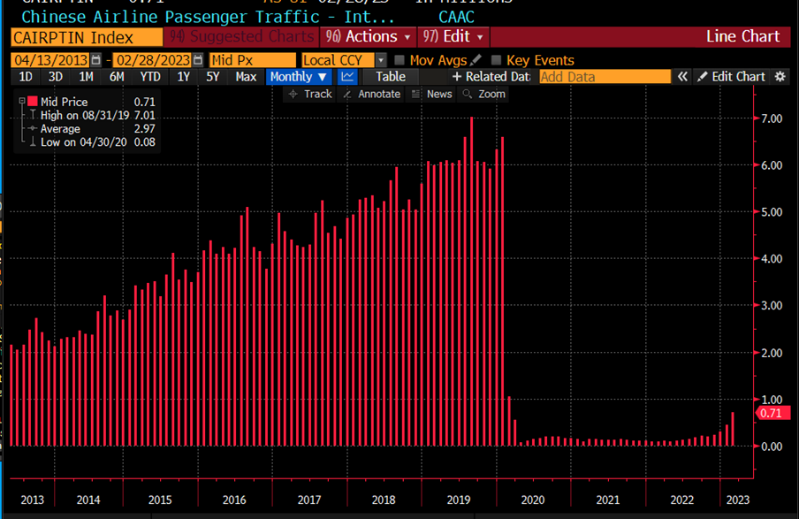This screenshot has width=799, height=519.
Task: Activate the Zoom magnifier tool
Action: (x=484, y=94)
